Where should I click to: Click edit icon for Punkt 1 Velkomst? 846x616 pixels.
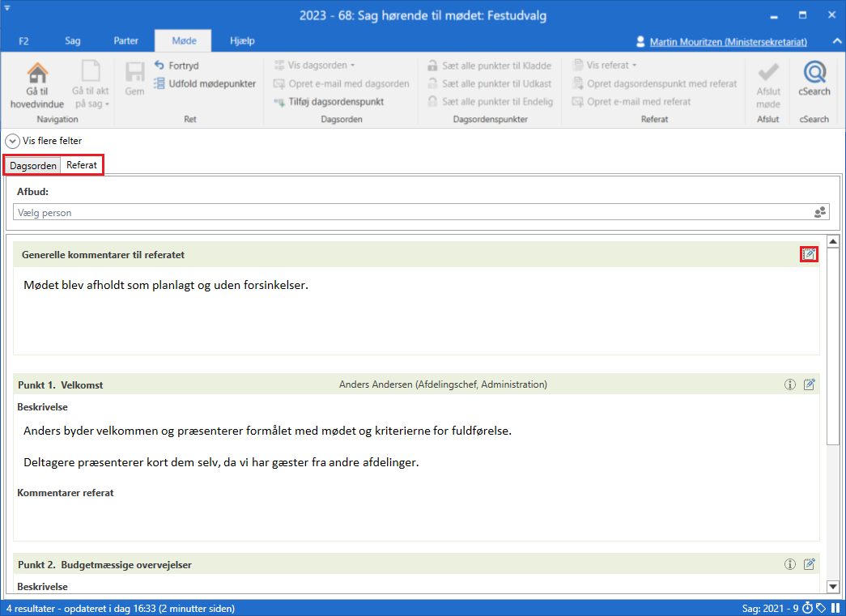(809, 384)
